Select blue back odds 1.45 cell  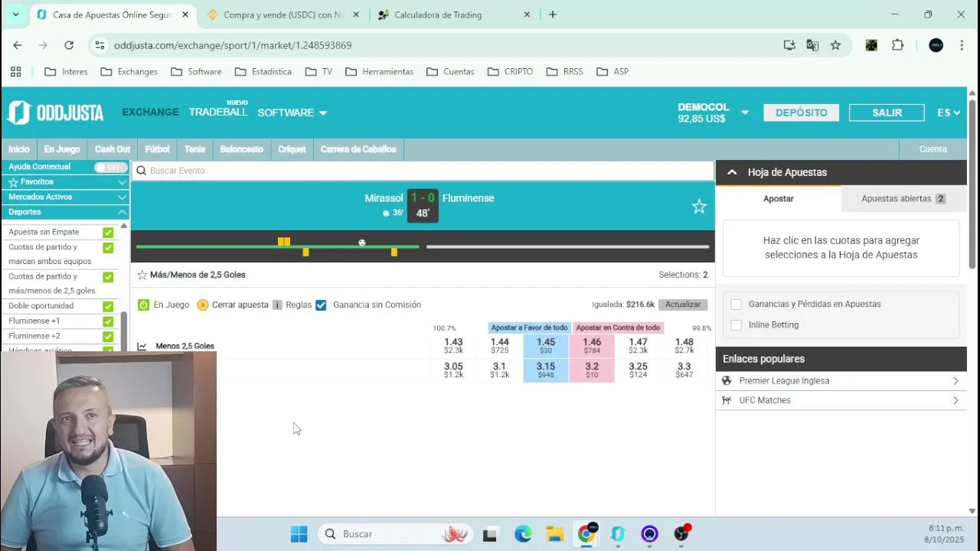(546, 346)
